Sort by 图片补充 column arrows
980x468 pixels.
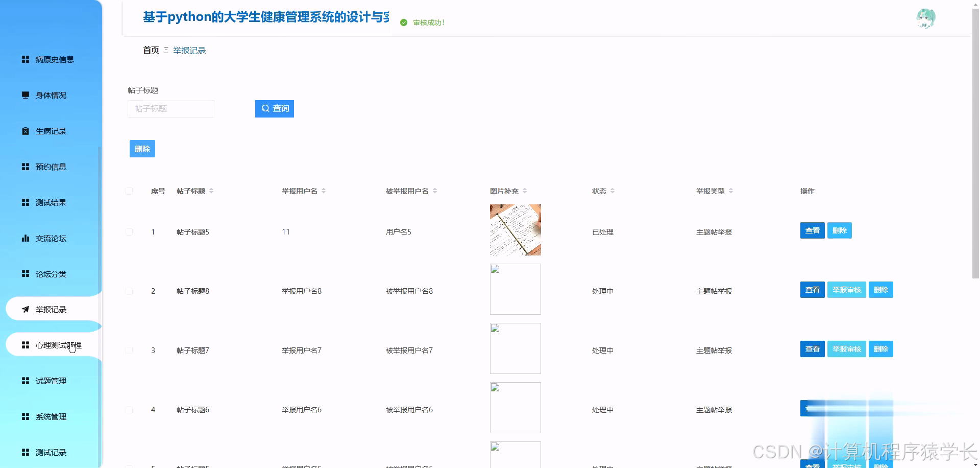click(525, 191)
